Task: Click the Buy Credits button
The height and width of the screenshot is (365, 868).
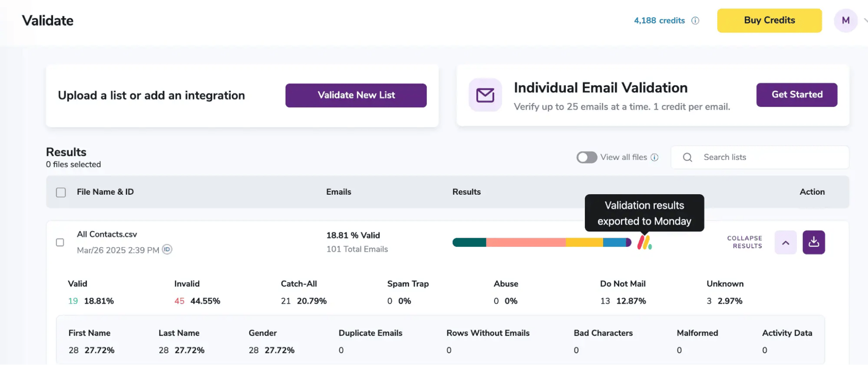Action: (769, 20)
